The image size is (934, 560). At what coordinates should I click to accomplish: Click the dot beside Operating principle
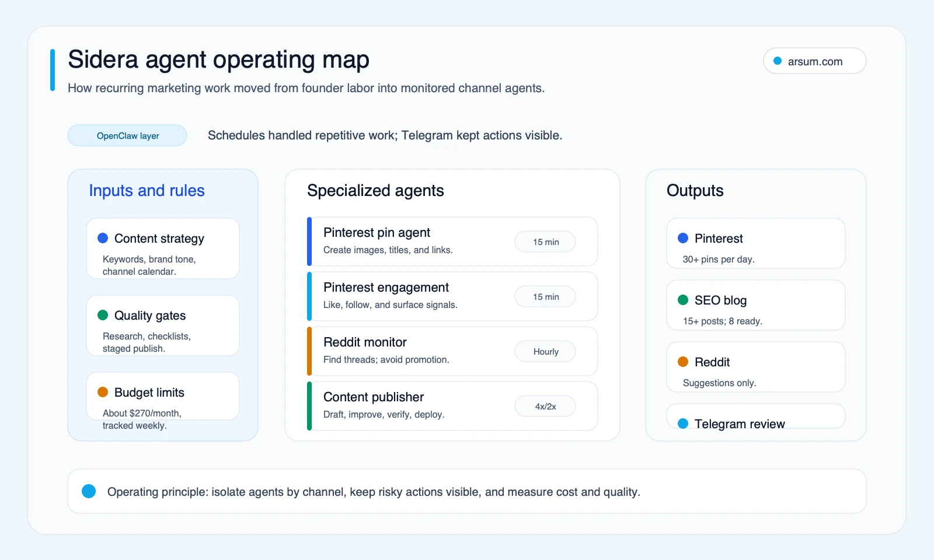coord(89,491)
